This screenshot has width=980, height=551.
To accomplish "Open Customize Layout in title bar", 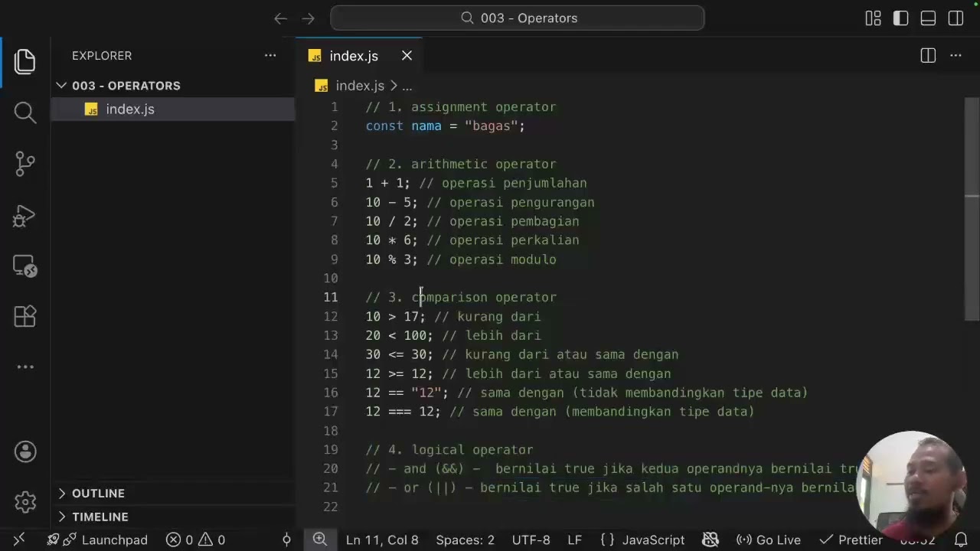I will (x=873, y=18).
